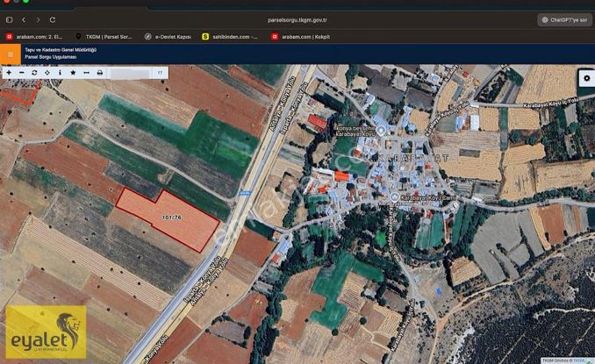Click the star favorites tool
Image resolution: width=595 pixels, height=364 pixels.
point(72,73)
